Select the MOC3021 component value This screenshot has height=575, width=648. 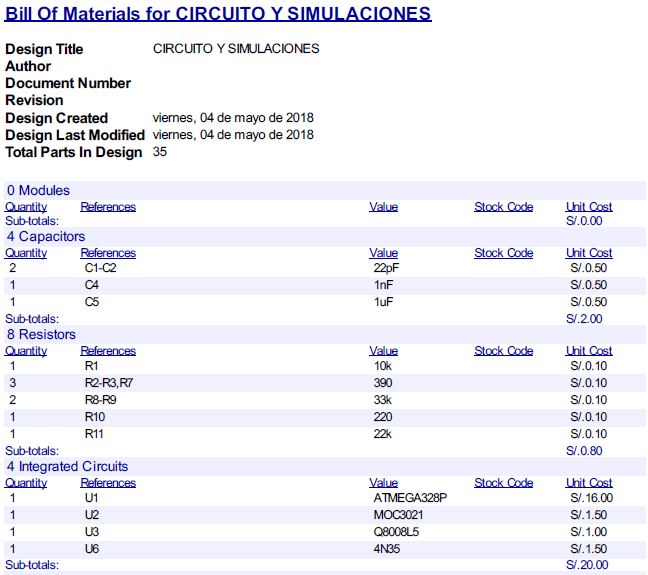397,515
